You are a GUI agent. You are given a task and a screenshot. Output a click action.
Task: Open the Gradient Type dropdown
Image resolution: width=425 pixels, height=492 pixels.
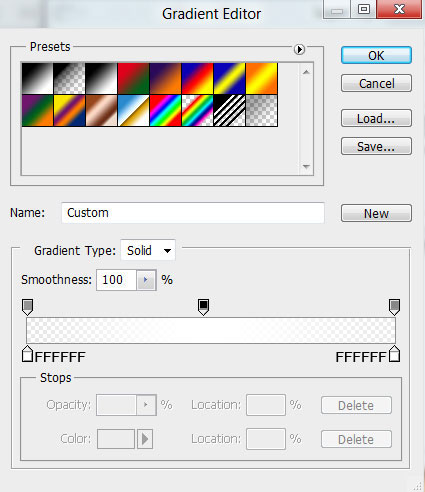click(148, 250)
